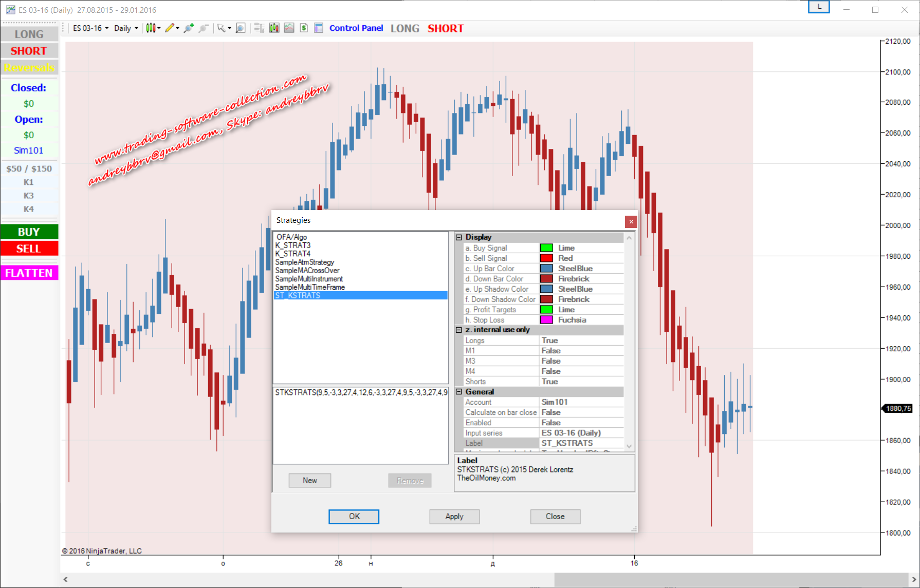The height and width of the screenshot is (588, 920).
Task: Select the drawing tools pencil icon
Action: coord(169,28)
